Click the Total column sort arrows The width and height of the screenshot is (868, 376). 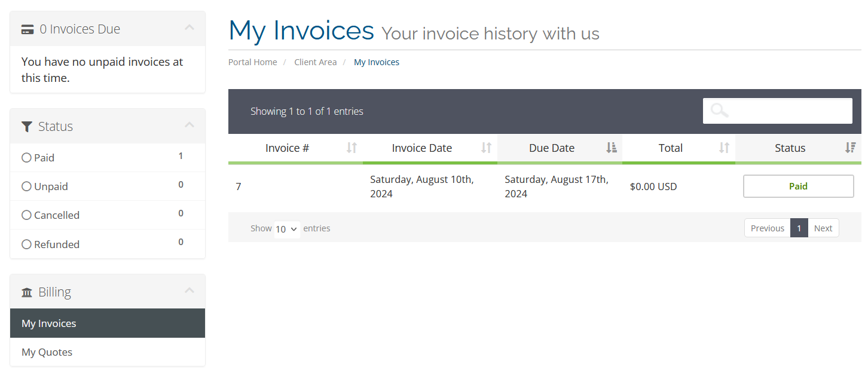[x=725, y=148]
